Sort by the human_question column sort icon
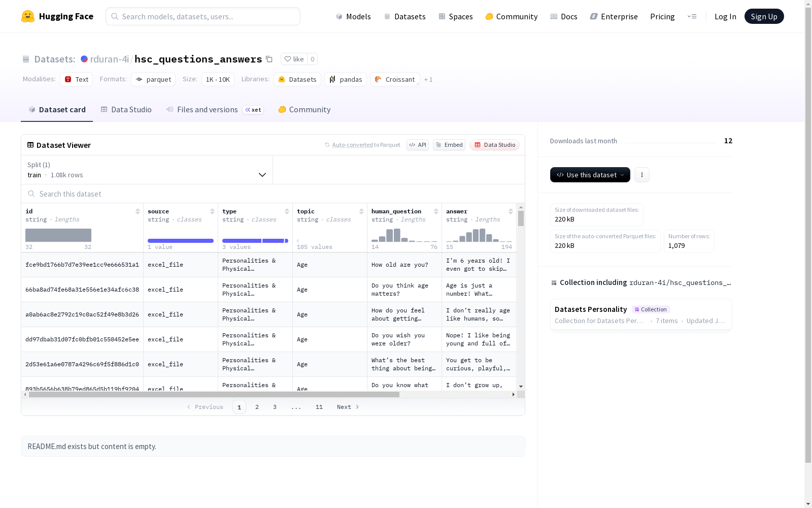Viewport: 812px width, 508px height. [x=436, y=211]
